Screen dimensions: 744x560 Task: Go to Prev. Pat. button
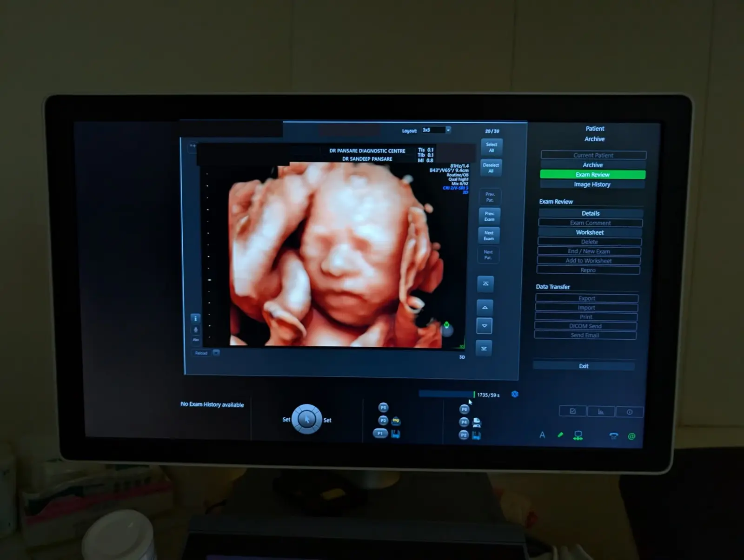(x=490, y=197)
